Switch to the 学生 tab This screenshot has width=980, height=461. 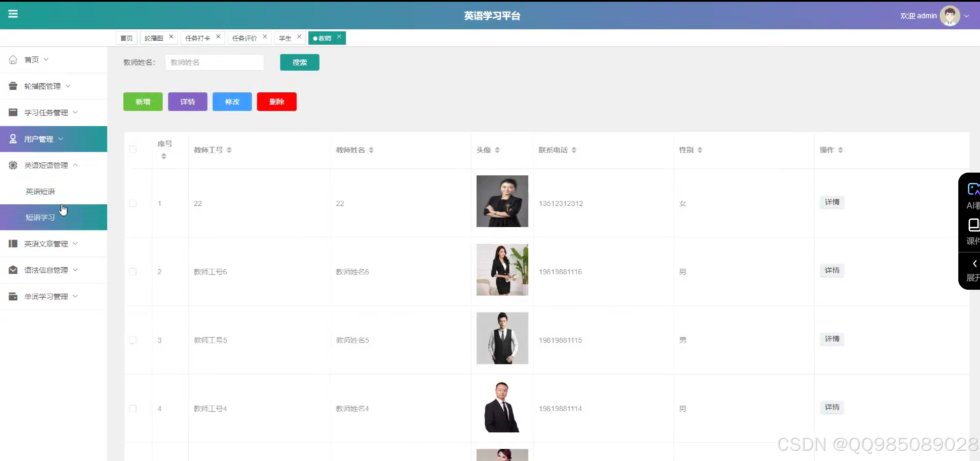[x=285, y=38]
